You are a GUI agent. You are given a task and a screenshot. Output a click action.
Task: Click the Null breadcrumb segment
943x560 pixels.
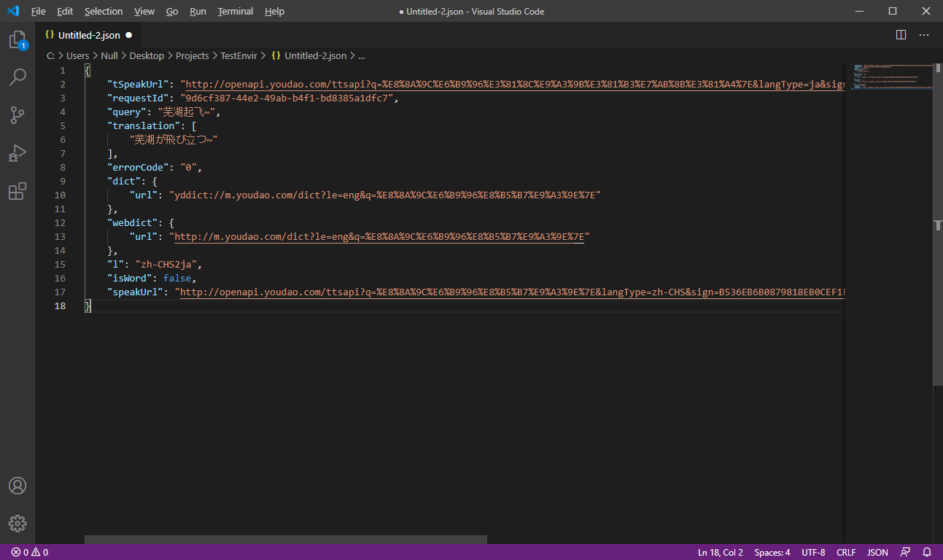[109, 55]
